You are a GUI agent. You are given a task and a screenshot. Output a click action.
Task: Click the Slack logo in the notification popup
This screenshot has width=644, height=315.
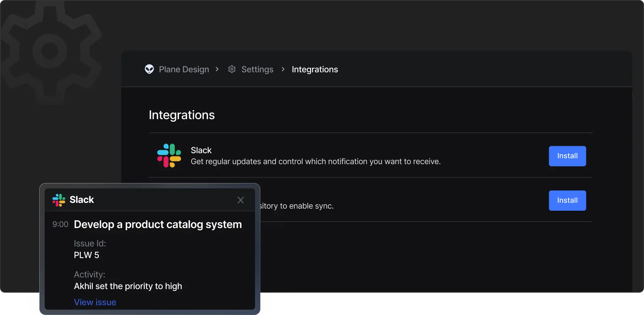click(x=59, y=200)
